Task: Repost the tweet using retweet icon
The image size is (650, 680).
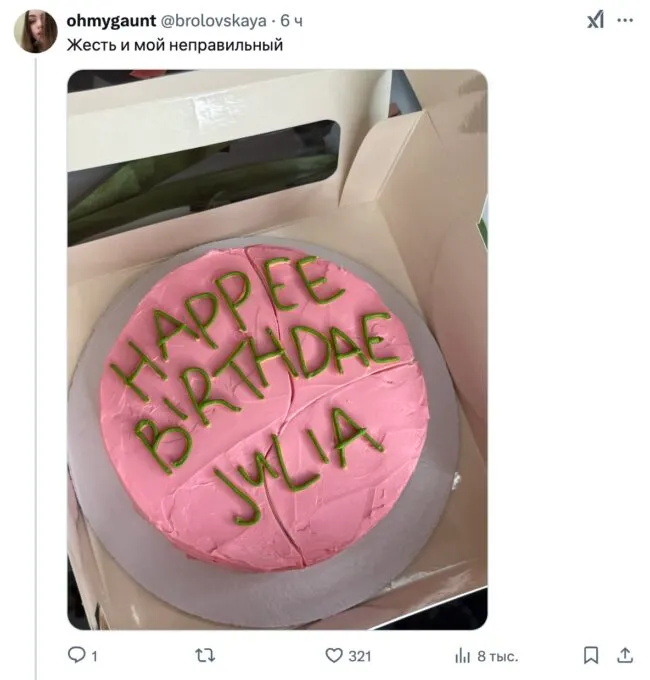Action: point(205,655)
